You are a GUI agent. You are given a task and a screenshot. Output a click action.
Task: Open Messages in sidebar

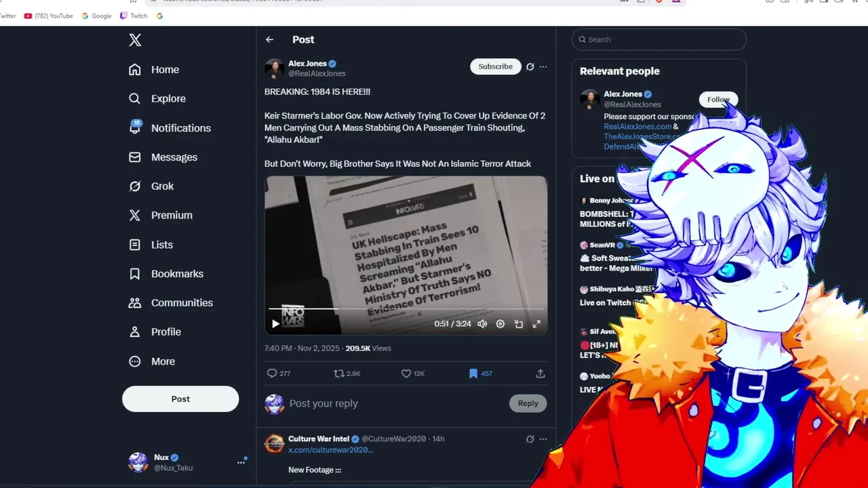pos(163,157)
